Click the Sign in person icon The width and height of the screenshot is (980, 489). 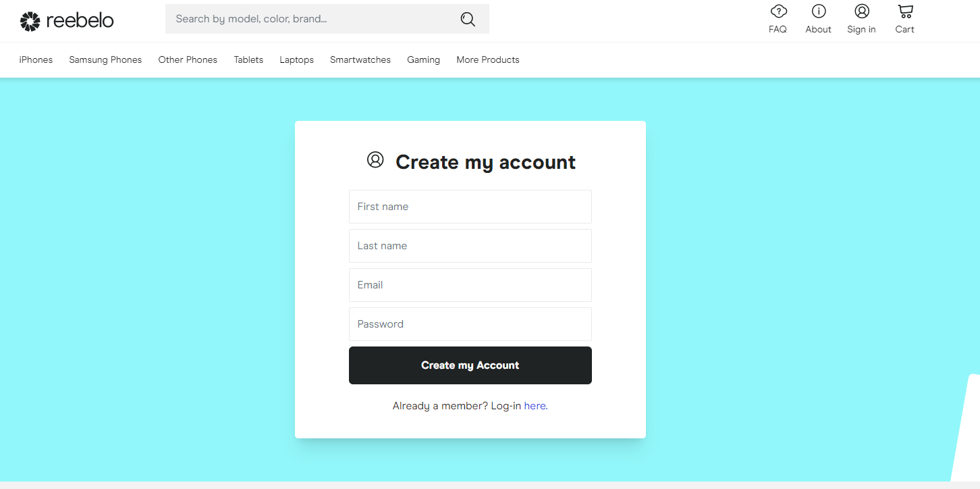(861, 12)
